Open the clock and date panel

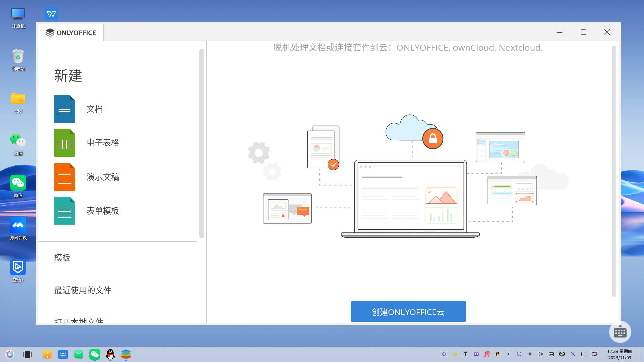(620, 354)
